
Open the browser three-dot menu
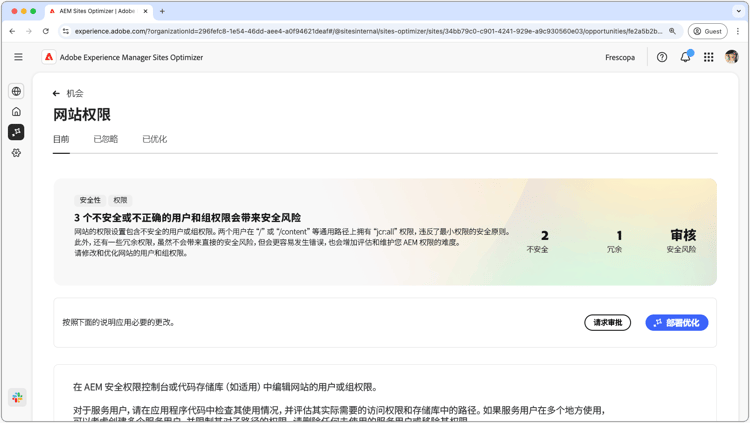[x=738, y=31]
